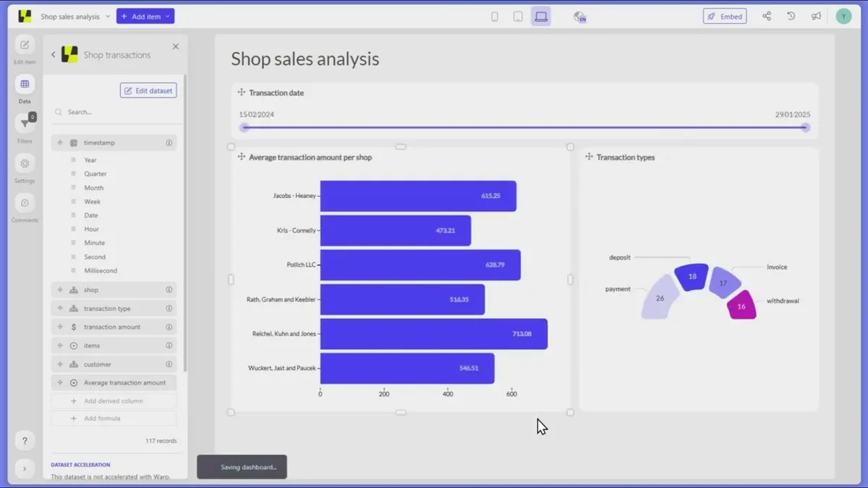The height and width of the screenshot is (488, 868).
Task: Click the Embed button
Action: (725, 16)
